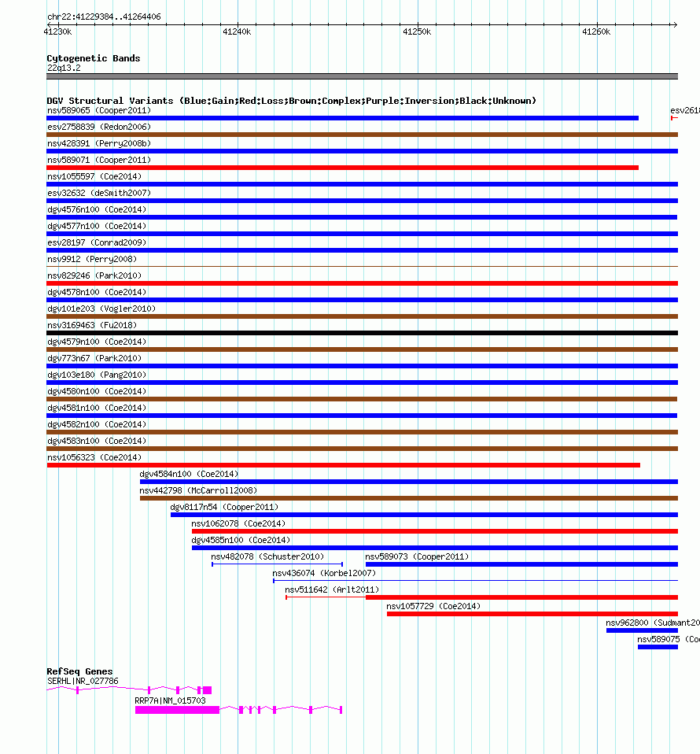Click the RRP7A|NM_015703 gene label

170,700
